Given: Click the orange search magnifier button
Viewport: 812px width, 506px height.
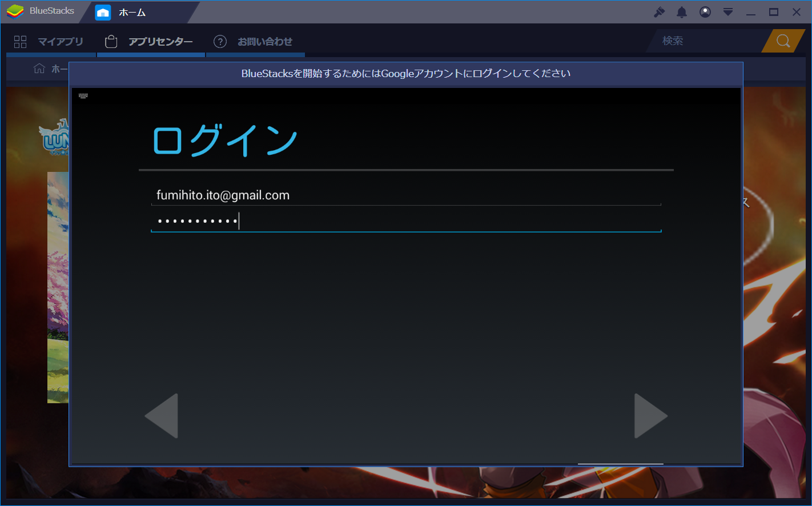Looking at the screenshot, I should click(x=783, y=41).
